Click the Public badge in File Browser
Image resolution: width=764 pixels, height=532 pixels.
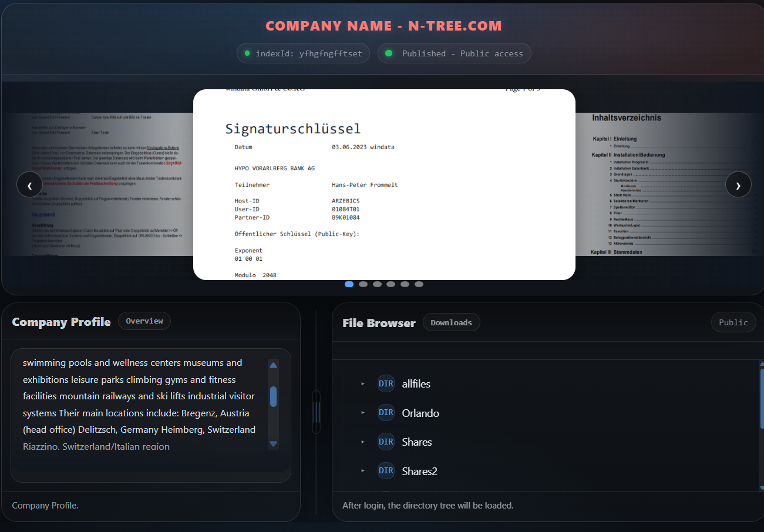point(733,322)
